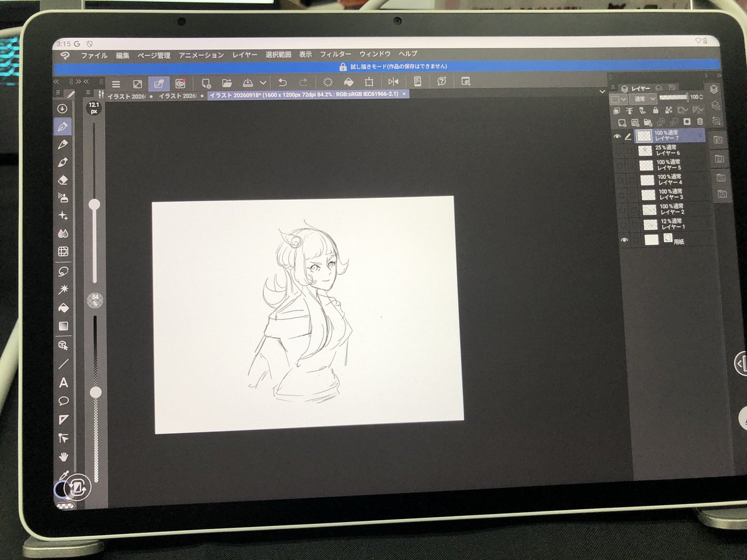Open the canvas tab list chevron
The height and width of the screenshot is (560, 747).
tap(602, 91)
